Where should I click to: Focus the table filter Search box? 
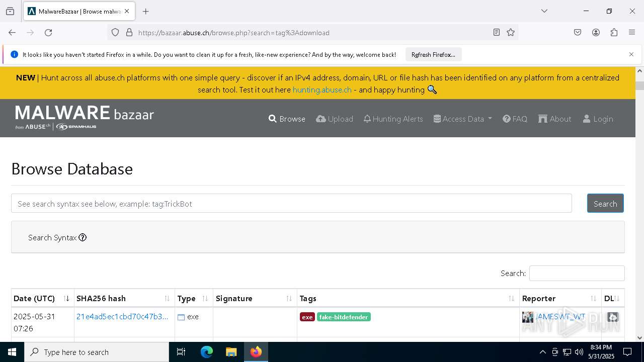click(x=577, y=274)
